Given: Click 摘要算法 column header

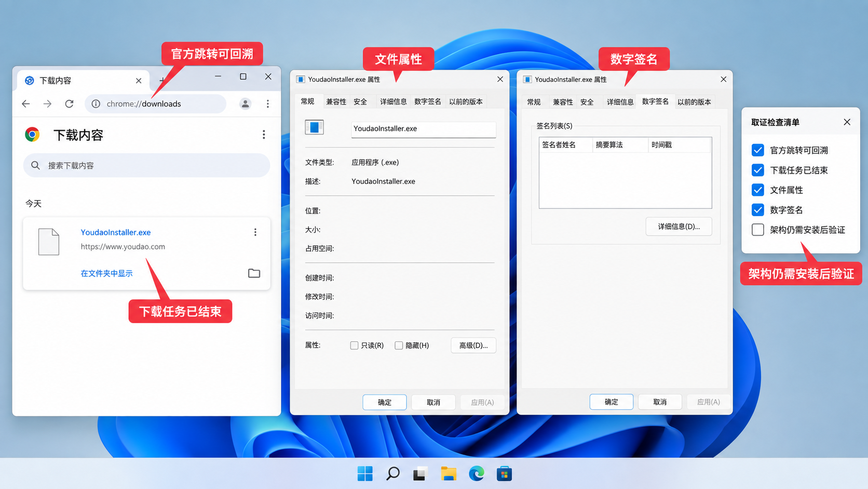Looking at the screenshot, I should 620,145.
